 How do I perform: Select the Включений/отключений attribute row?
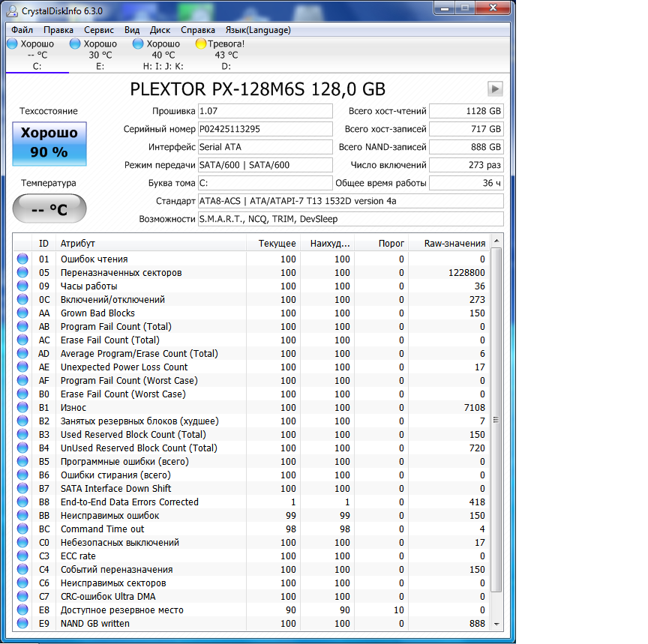coord(251,299)
